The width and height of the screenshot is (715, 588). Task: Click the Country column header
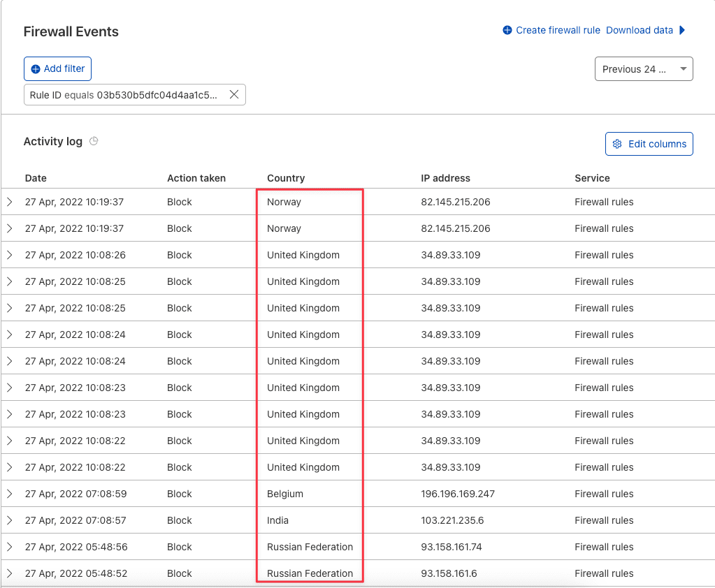pos(286,178)
